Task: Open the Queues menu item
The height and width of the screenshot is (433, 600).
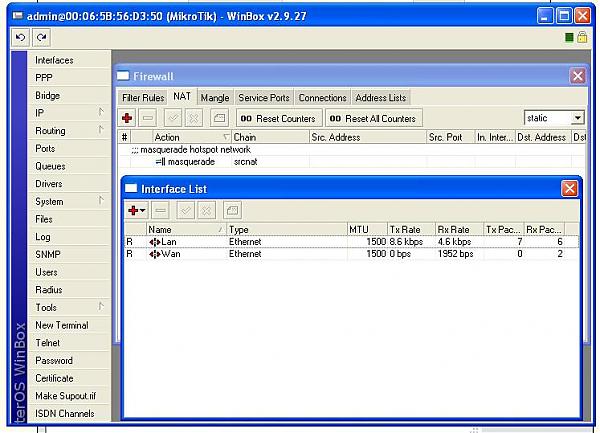Action: 69,166
